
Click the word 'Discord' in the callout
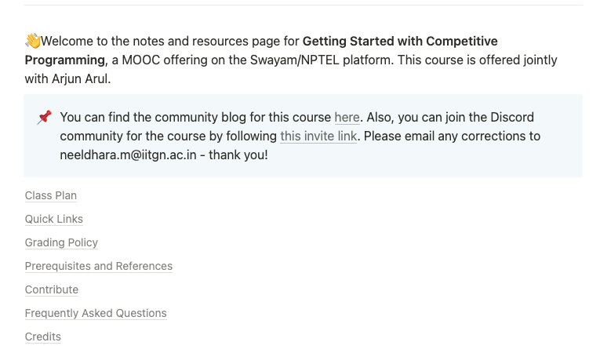click(512, 117)
